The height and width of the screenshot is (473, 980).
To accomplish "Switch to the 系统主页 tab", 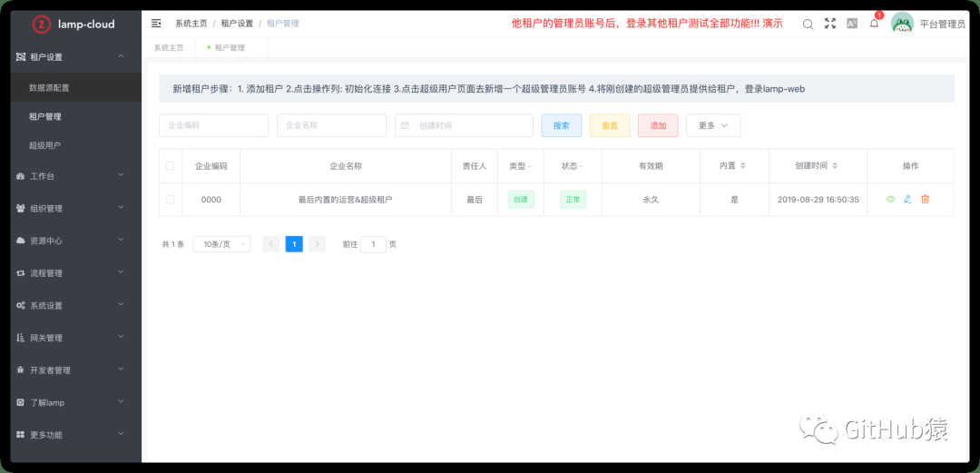I will point(169,47).
